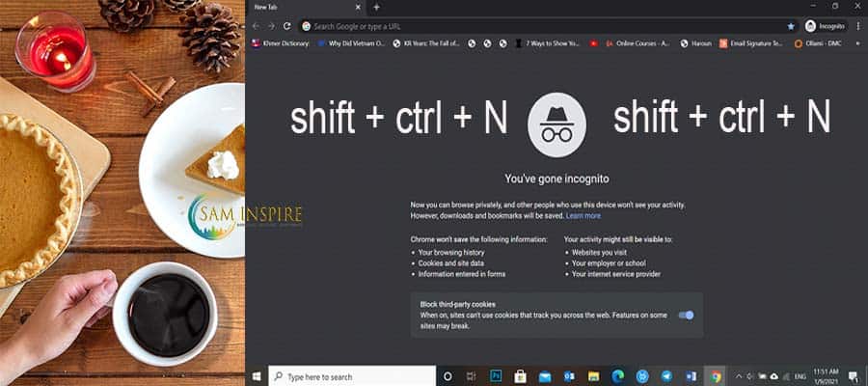Screen dimensions: 868x386
Task: Go back with the back arrow
Action: coord(256,26)
